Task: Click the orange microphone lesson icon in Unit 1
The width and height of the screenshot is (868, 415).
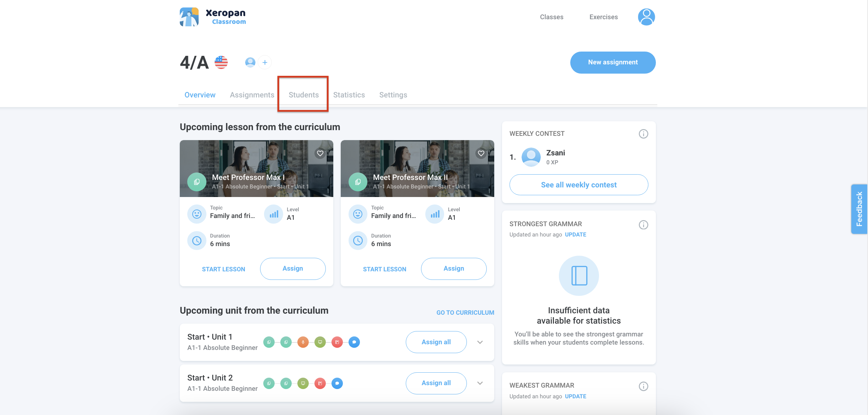Action: click(303, 342)
